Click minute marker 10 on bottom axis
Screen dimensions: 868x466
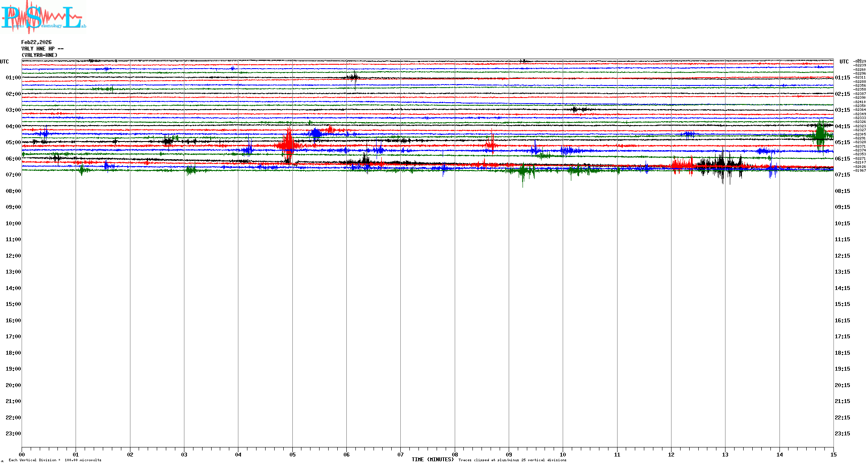563,454
